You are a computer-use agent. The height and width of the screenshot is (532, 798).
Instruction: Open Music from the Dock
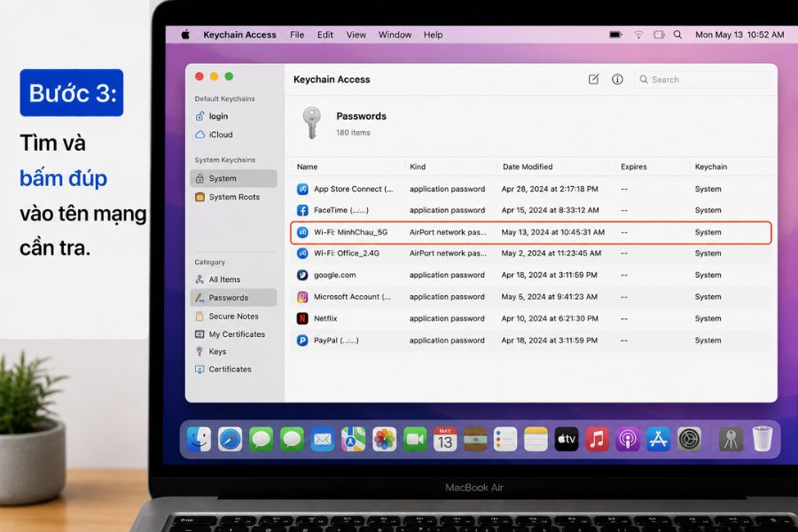(597, 440)
